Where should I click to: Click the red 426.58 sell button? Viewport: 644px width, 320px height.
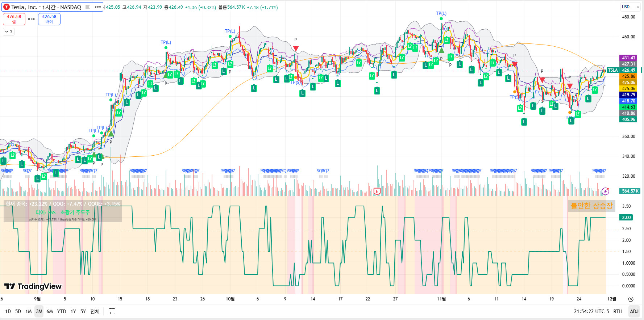(x=14, y=19)
